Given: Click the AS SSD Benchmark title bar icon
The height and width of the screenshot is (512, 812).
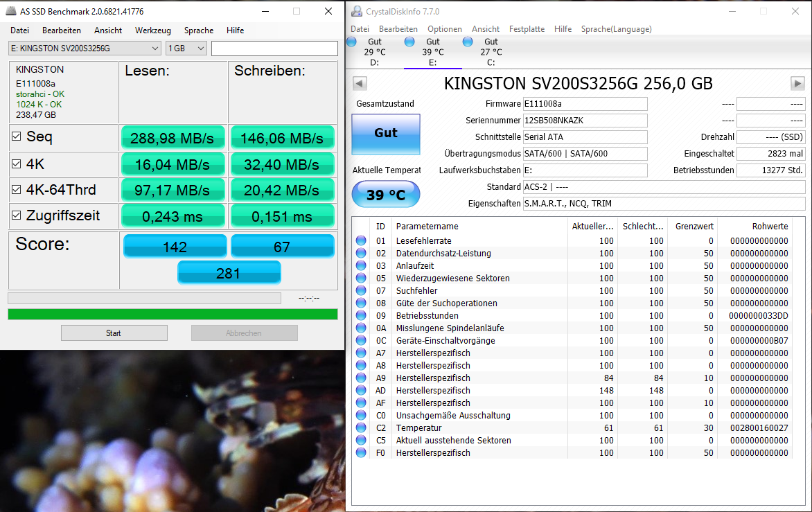Looking at the screenshot, I should tap(11, 11).
